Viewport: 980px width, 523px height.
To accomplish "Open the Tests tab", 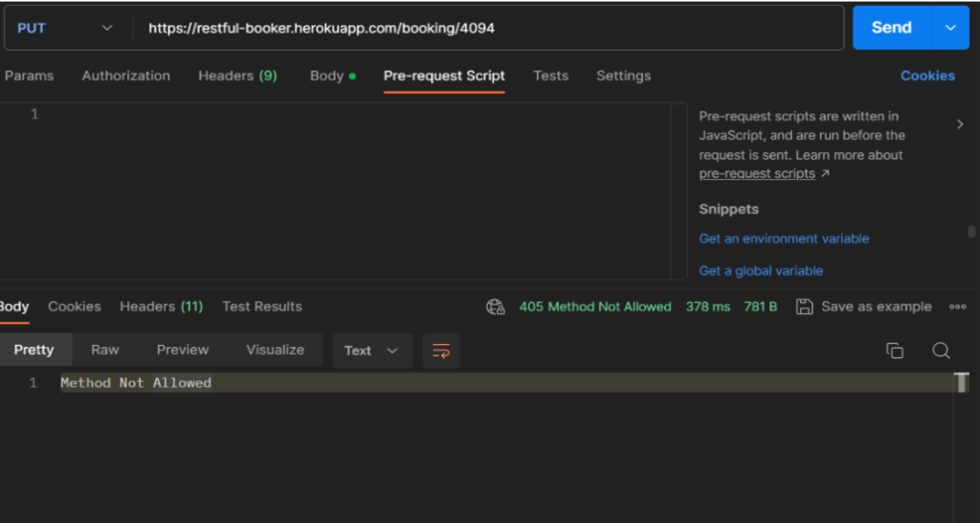I will tap(550, 76).
